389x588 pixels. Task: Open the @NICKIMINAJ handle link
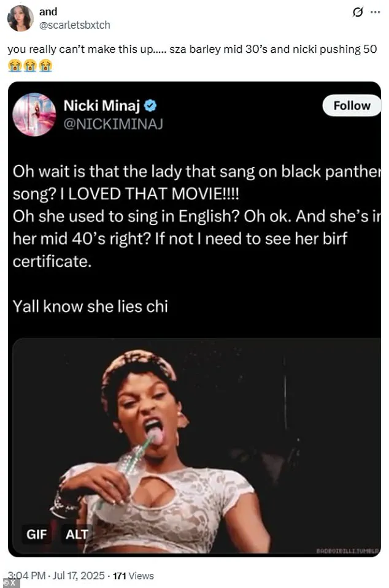[114, 124]
